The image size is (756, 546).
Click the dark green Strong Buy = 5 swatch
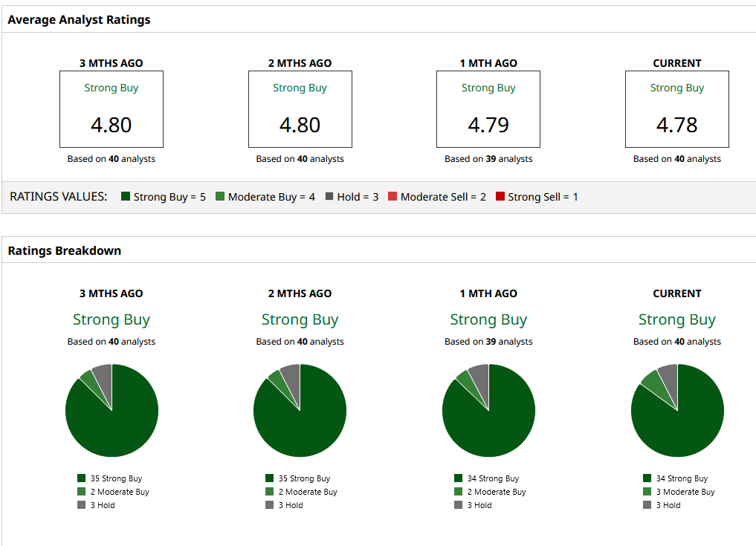point(126,197)
